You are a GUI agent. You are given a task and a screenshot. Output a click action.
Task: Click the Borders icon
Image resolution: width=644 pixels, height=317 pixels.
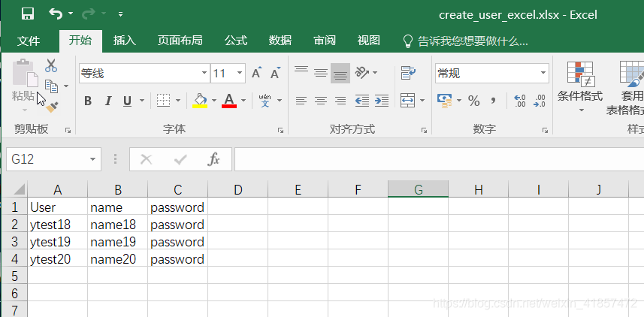(x=164, y=100)
